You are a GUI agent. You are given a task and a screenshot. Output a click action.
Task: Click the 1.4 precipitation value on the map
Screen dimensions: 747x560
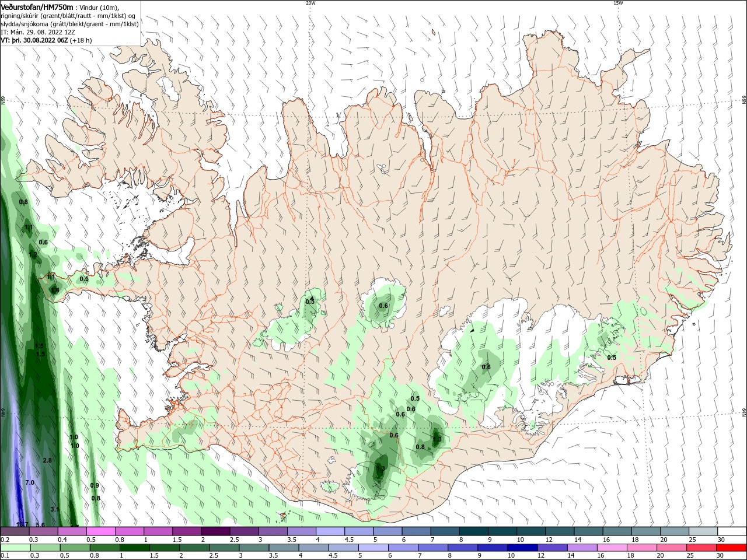[x=55, y=290]
